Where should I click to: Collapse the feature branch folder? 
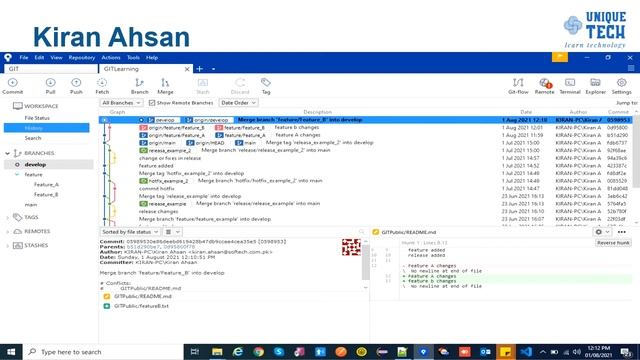(17, 174)
